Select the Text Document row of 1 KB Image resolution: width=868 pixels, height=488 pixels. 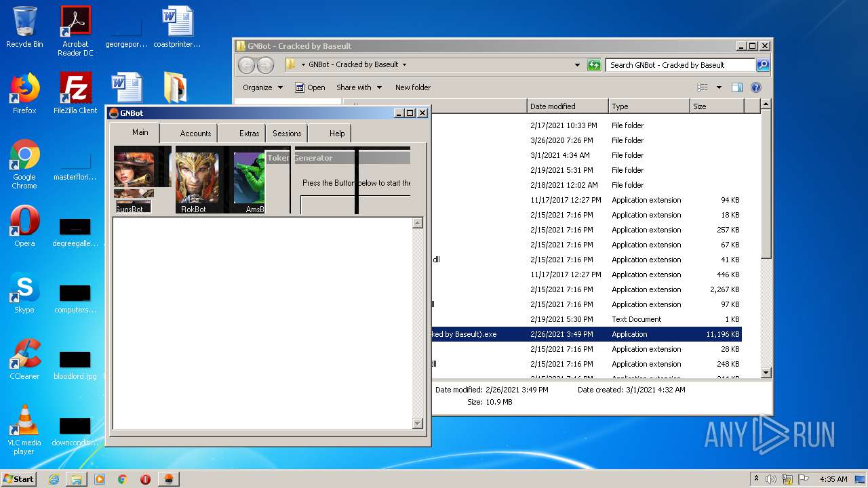587,319
